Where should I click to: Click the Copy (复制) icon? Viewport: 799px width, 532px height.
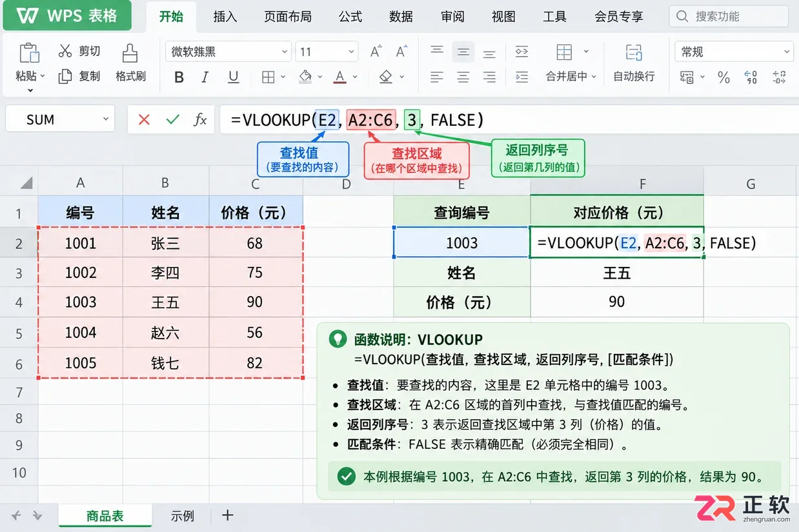coord(65,76)
